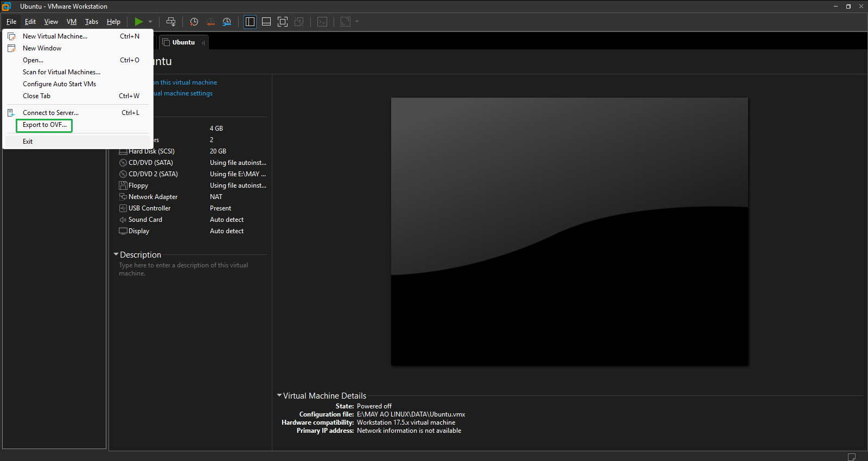Select Configure Auto Start VMs
This screenshot has width=868, height=461.
coord(78,84)
